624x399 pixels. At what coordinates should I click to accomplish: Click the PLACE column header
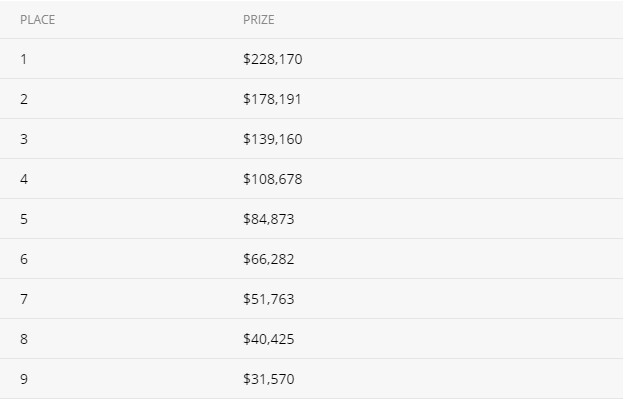coord(37,19)
